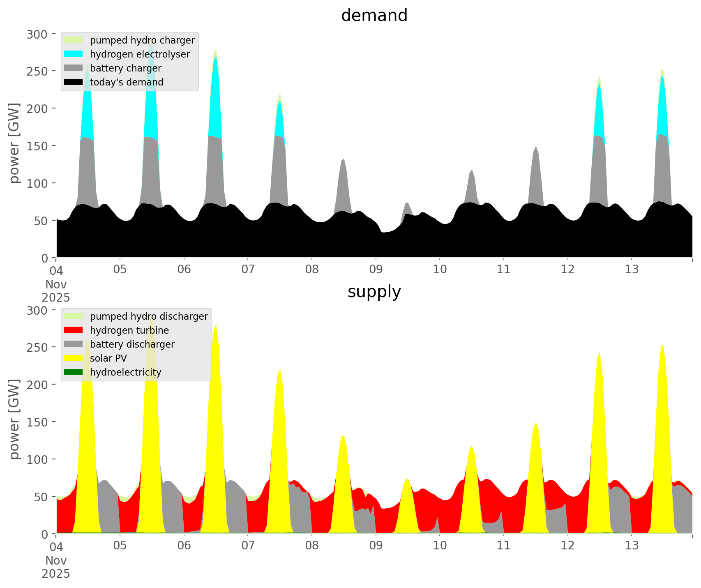Click the demand chart's power [GW] axis label
701x588 pixels.
tap(14, 143)
